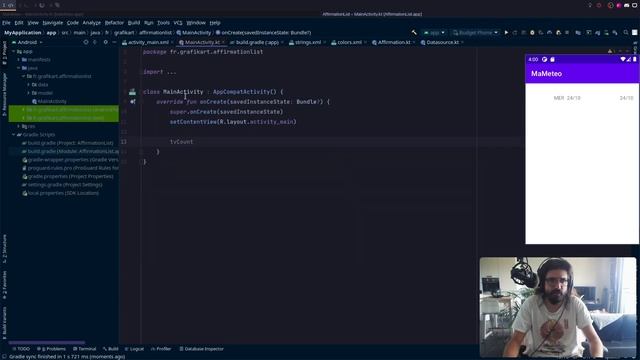The image size is (640, 360).
Task: Click MainActivity in the breadcrumb bar
Action: [193, 33]
